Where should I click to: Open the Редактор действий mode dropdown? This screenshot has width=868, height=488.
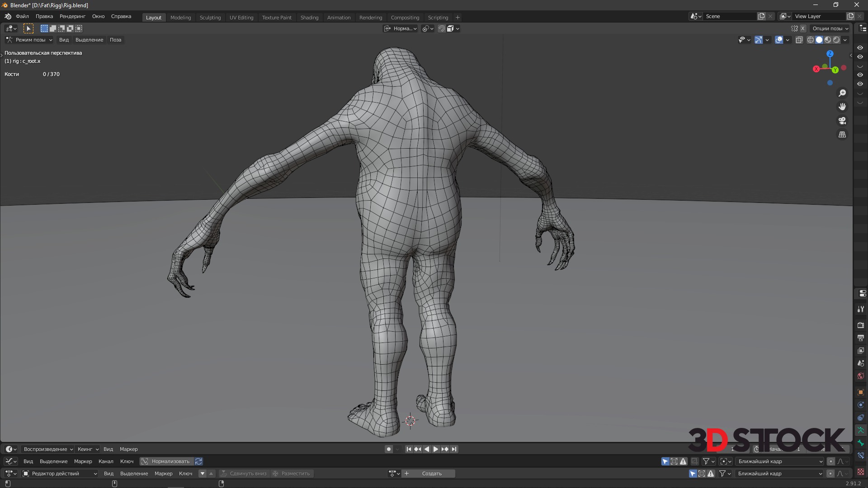click(x=60, y=474)
